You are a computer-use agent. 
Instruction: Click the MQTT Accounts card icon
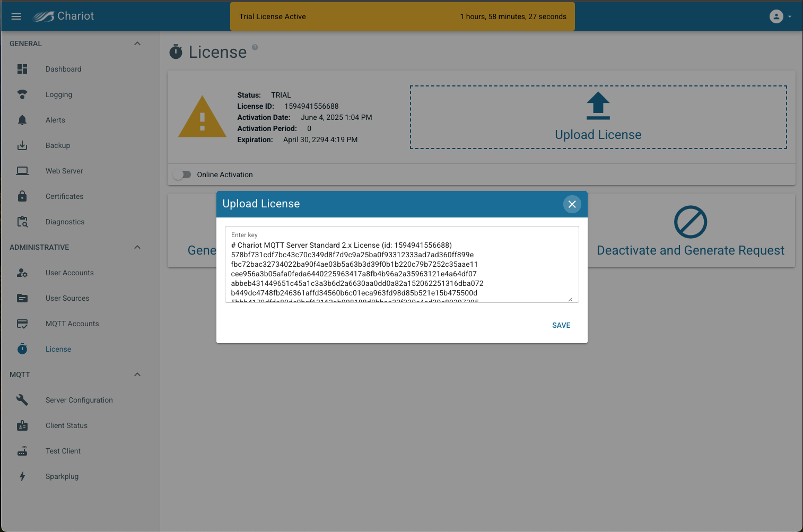22,324
